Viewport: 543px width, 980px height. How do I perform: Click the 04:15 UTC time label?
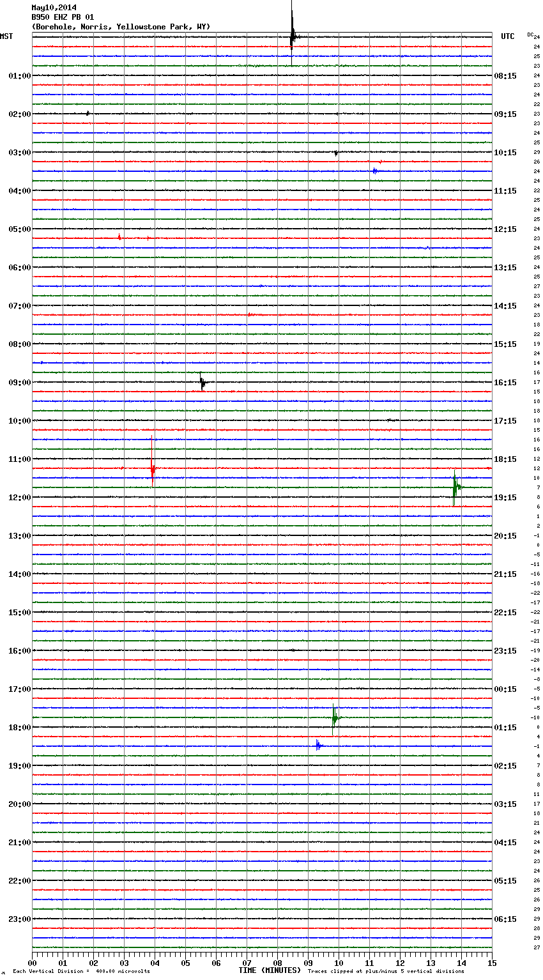tap(505, 843)
